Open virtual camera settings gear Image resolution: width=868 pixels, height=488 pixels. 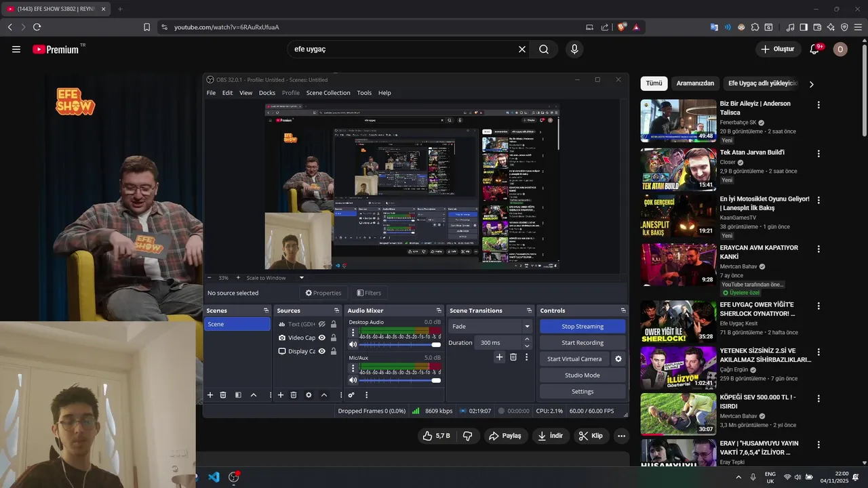[x=618, y=359]
